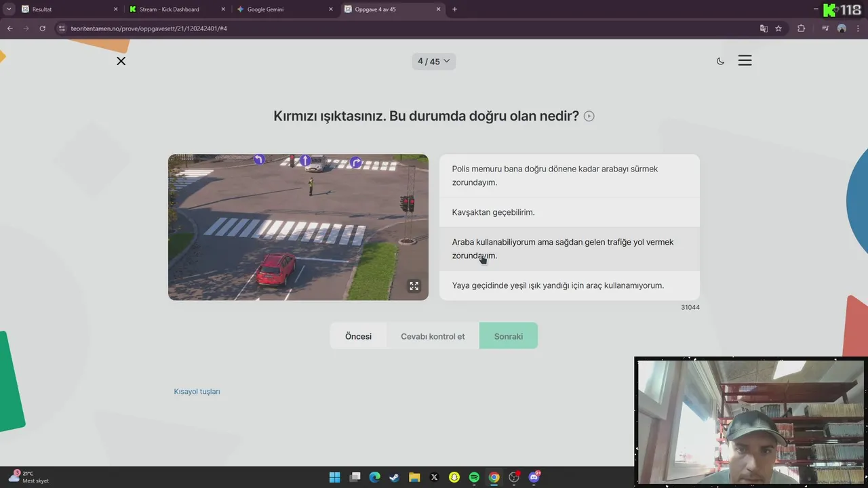The image size is (868, 488).
Task: Open Discord from the taskbar
Action: pyautogui.click(x=534, y=477)
